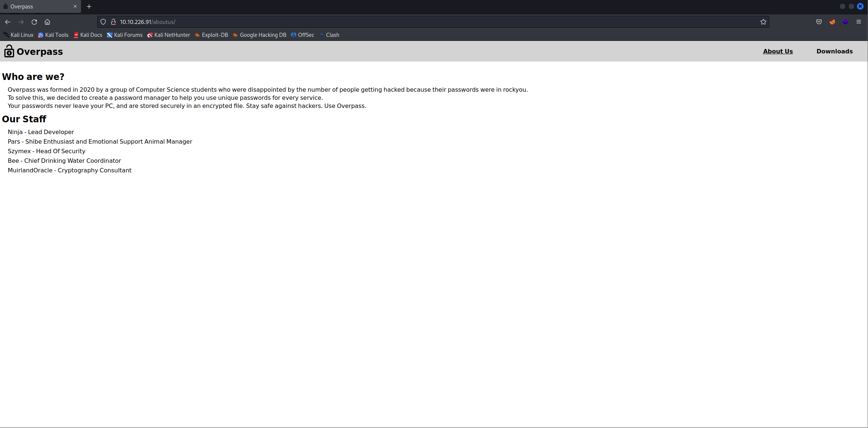Open the Kali NetHunter bookmark

coord(169,35)
